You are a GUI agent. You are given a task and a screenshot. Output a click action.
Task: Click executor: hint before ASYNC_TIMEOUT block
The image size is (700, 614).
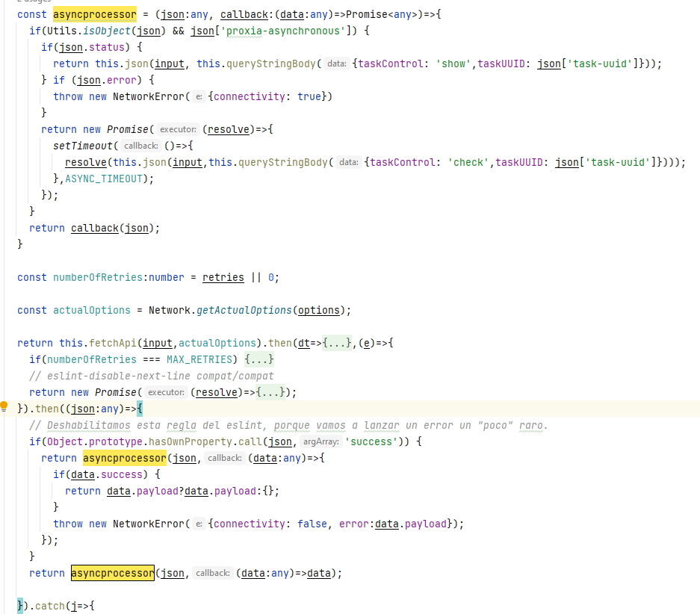[x=178, y=129]
